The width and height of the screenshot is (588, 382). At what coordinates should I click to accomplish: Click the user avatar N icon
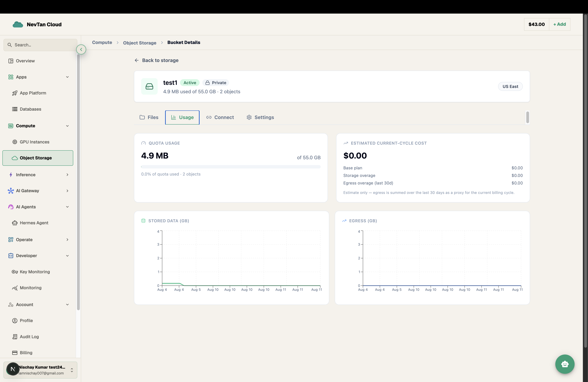13,369
